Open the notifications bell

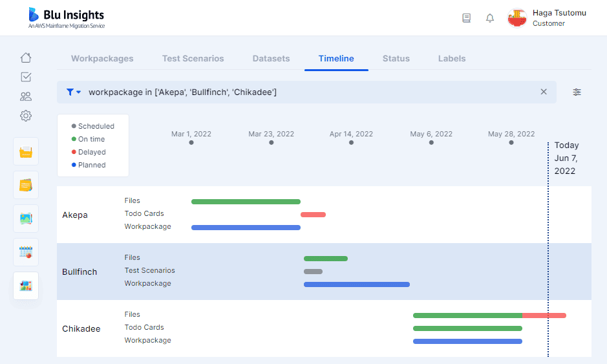point(490,18)
